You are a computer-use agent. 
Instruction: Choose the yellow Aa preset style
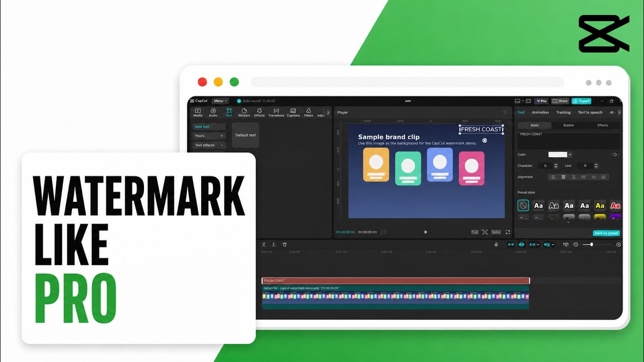[x=600, y=206]
